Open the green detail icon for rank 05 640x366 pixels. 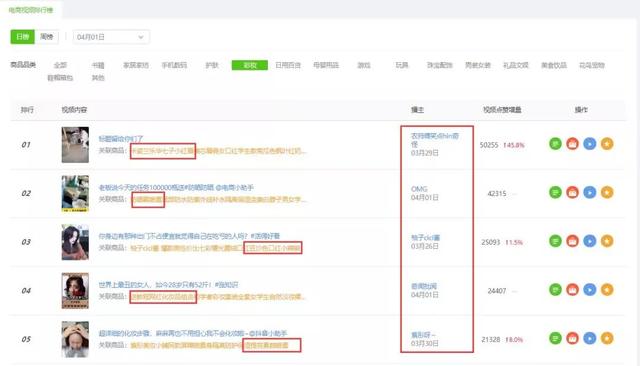click(x=555, y=338)
